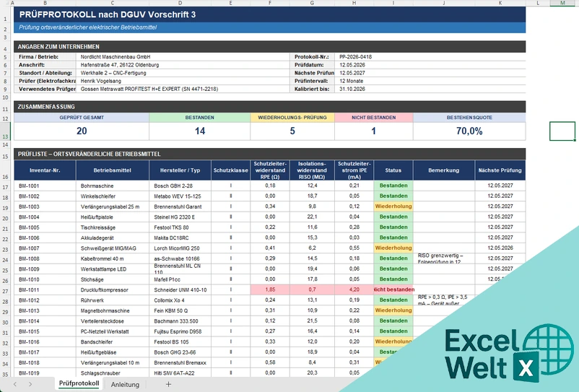Image resolution: width=579 pixels, height=392 pixels.
Task: Click the 'ZUSAMMENFASSUNG' section header
Action: point(269,107)
